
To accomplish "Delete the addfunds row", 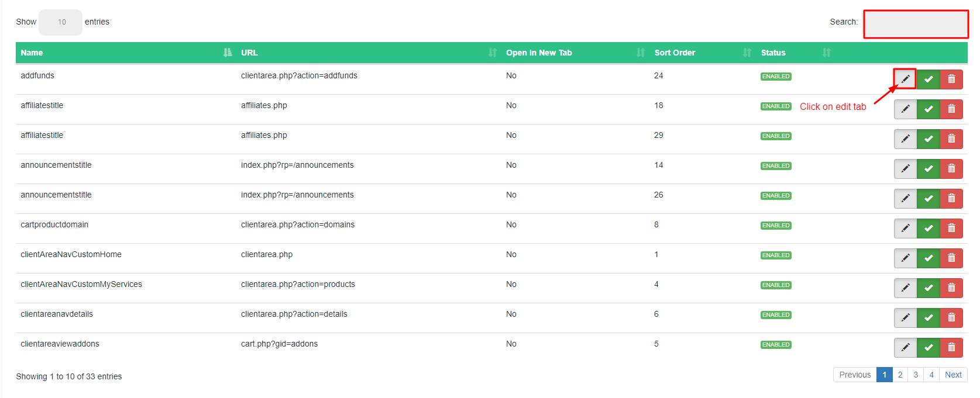I will pos(951,79).
